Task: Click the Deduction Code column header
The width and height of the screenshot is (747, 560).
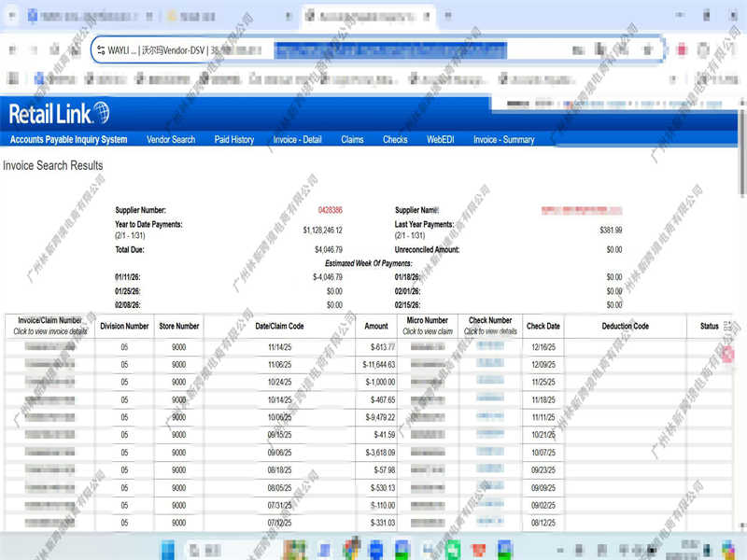Action: pyautogui.click(x=625, y=326)
